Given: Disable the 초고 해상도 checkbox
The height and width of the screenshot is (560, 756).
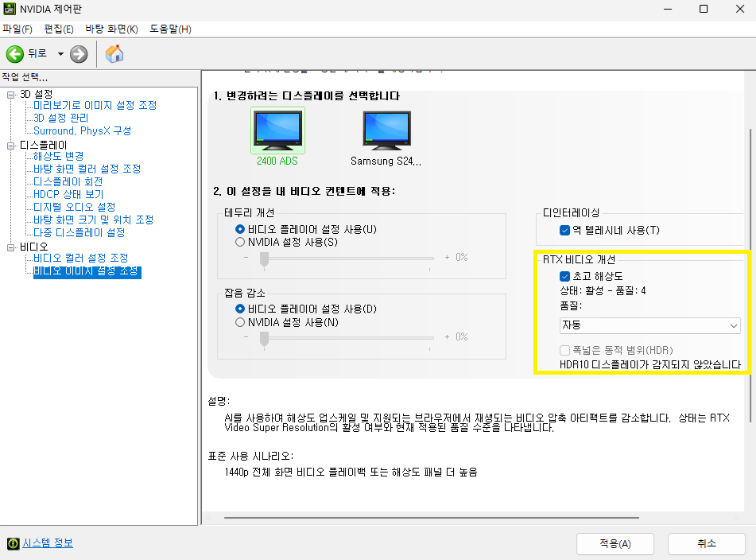Looking at the screenshot, I should click(x=565, y=276).
